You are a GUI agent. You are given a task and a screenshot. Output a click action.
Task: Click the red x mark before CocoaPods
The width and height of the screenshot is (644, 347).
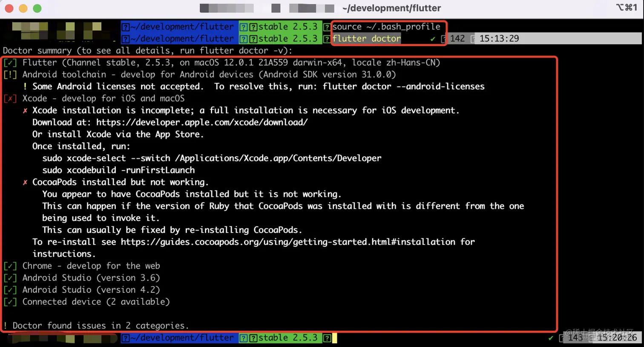[25, 182]
